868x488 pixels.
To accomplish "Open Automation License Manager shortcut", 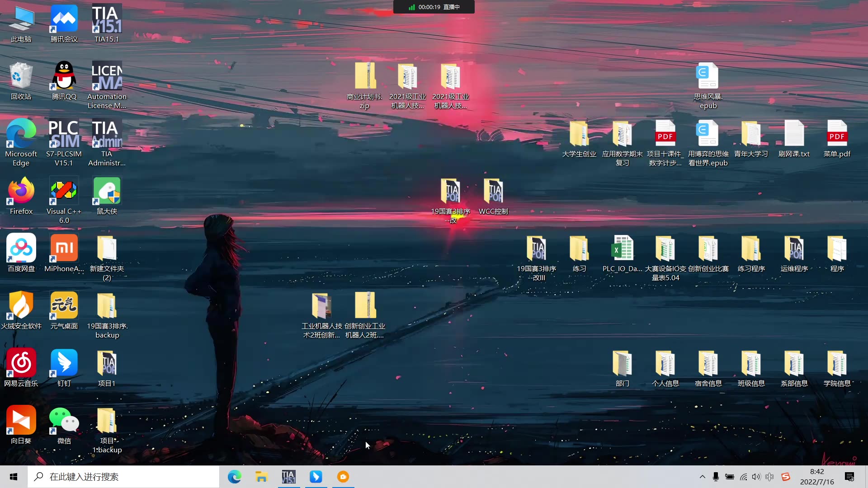I will click(x=107, y=85).
